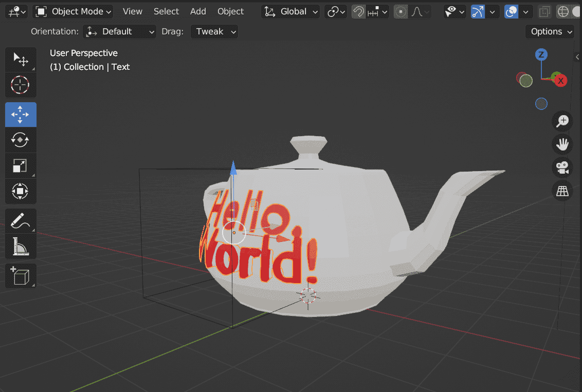Screen dimensions: 582x392
Task: Open the Options dropdown
Action: coord(550,31)
